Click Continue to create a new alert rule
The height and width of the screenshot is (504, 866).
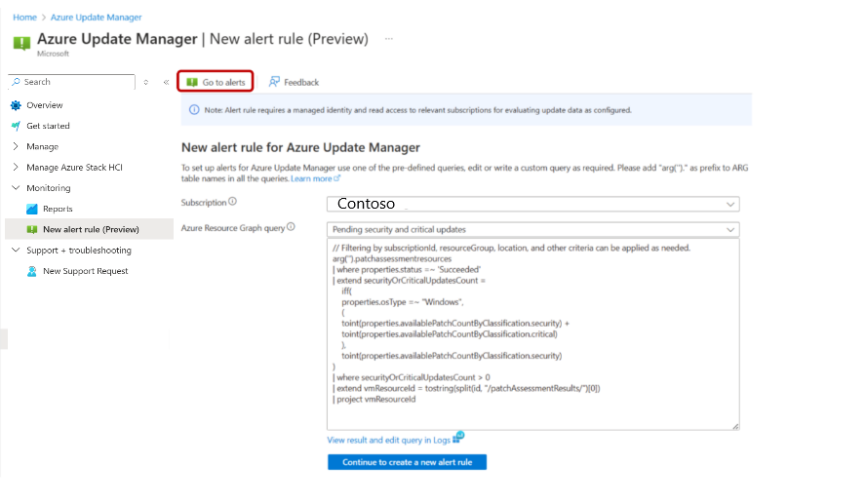pyautogui.click(x=407, y=462)
